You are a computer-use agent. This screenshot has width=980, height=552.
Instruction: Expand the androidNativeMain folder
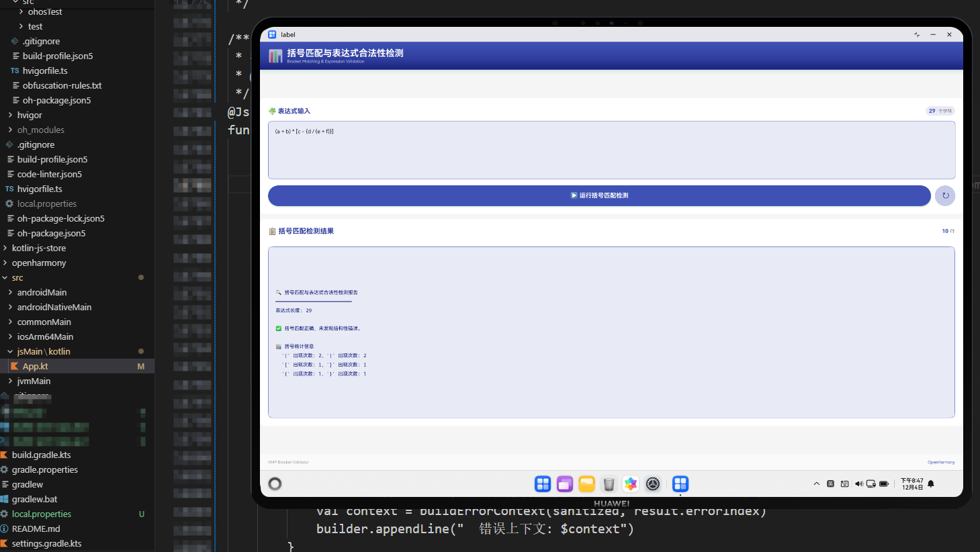(54, 307)
